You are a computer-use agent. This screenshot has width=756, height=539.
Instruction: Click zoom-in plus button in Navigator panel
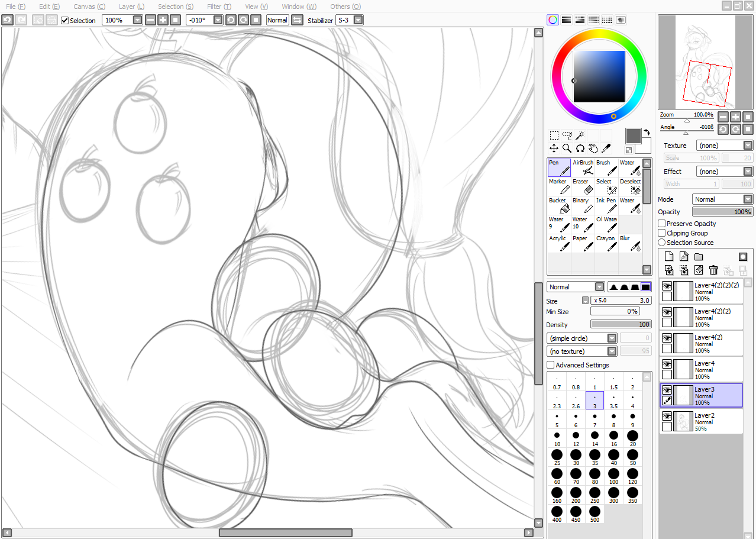coord(735,117)
